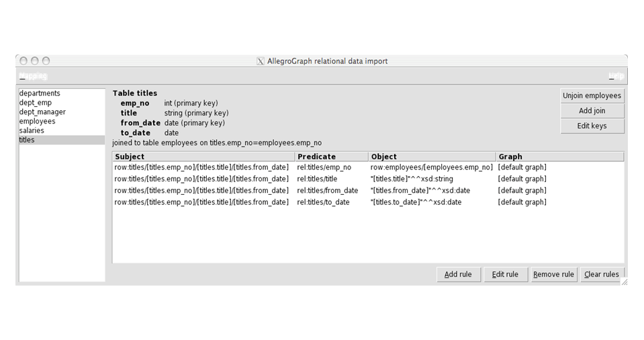Image resolution: width=644 pixels, height=340 pixels.
Task: Click Add rule button
Action: coord(458,275)
